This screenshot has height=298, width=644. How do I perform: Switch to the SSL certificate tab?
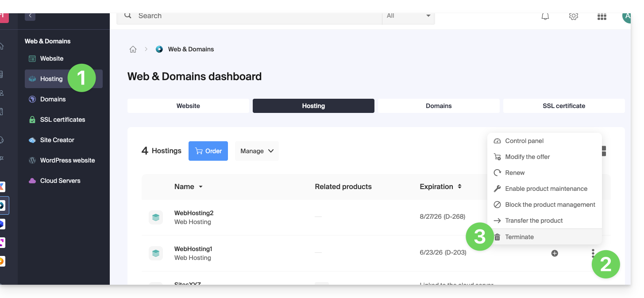click(x=564, y=106)
